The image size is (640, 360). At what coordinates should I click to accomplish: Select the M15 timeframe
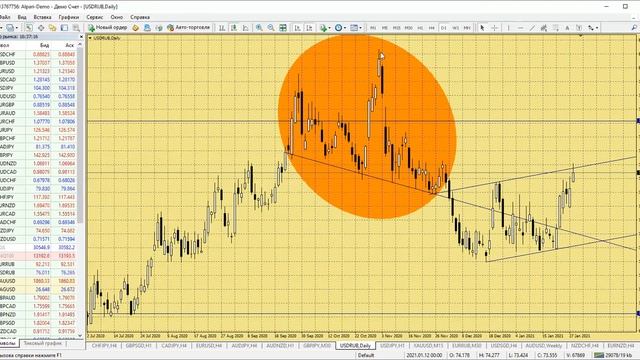coord(396,28)
